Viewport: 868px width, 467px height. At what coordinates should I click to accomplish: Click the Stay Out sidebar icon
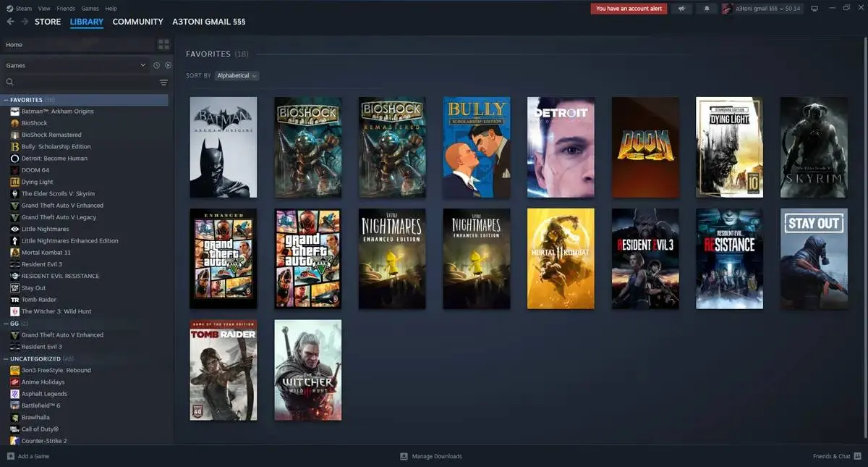click(15, 288)
